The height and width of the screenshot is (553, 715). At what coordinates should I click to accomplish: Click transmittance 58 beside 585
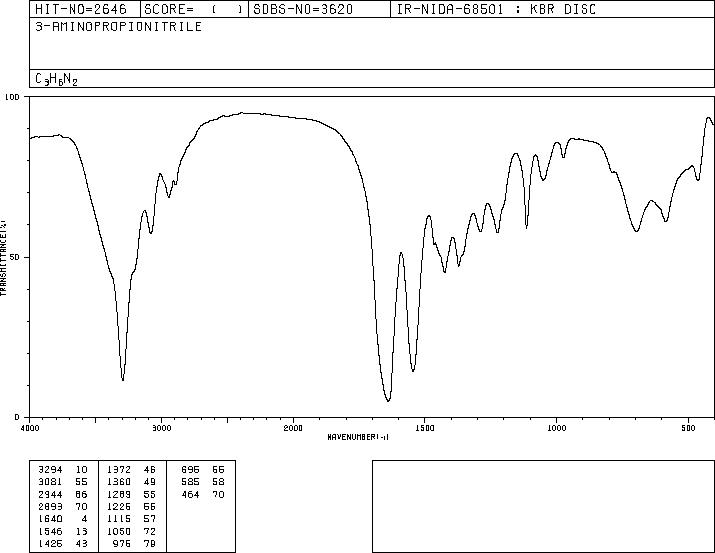tap(218, 482)
